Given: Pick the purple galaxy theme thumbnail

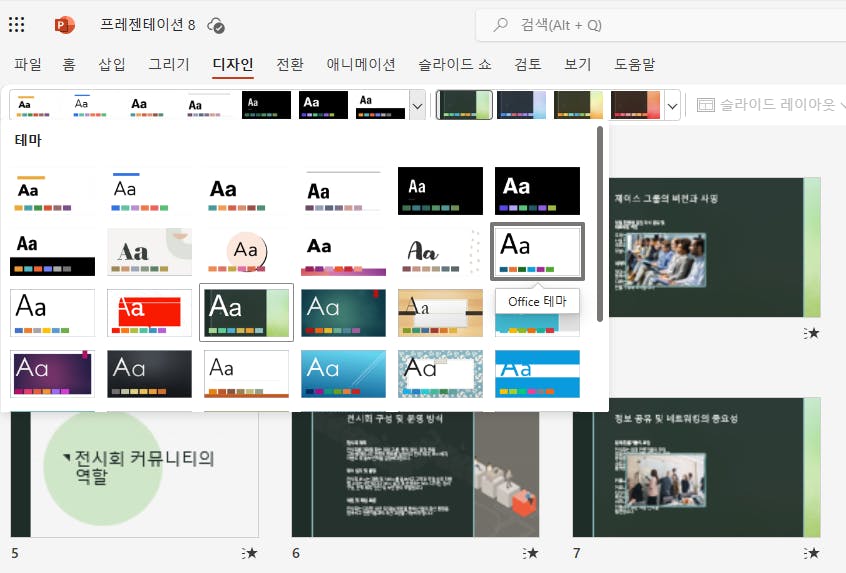Looking at the screenshot, I should point(52,373).
